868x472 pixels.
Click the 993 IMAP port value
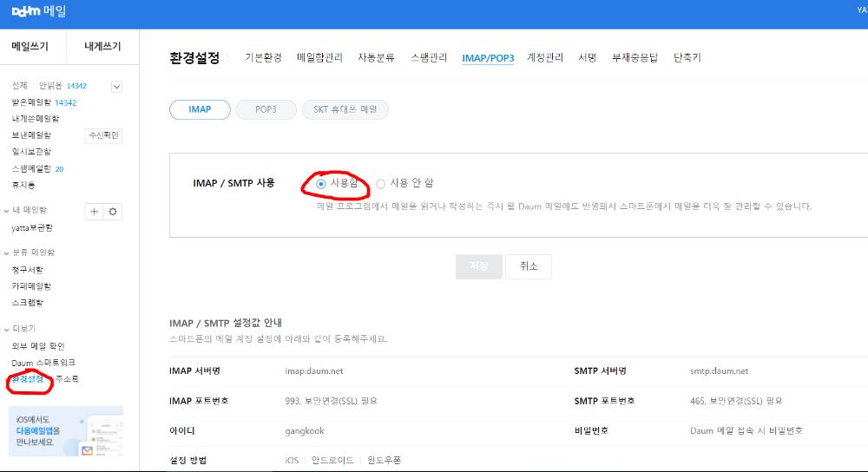click(331, 401)
